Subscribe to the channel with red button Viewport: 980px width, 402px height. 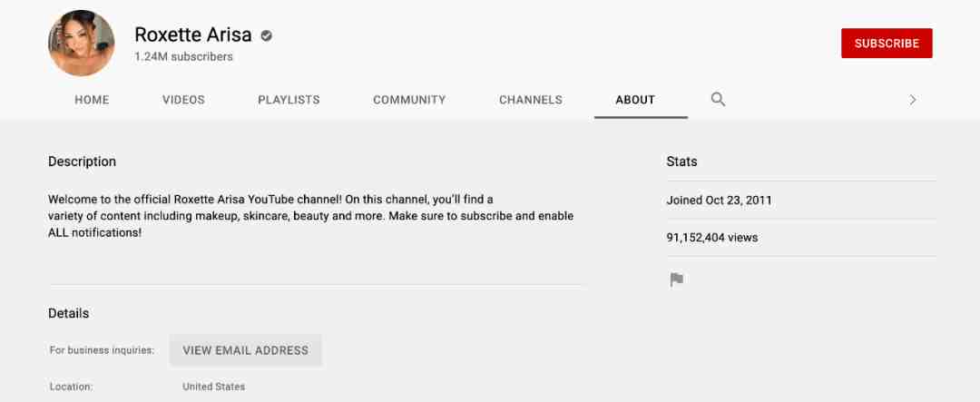pos(887,44)
